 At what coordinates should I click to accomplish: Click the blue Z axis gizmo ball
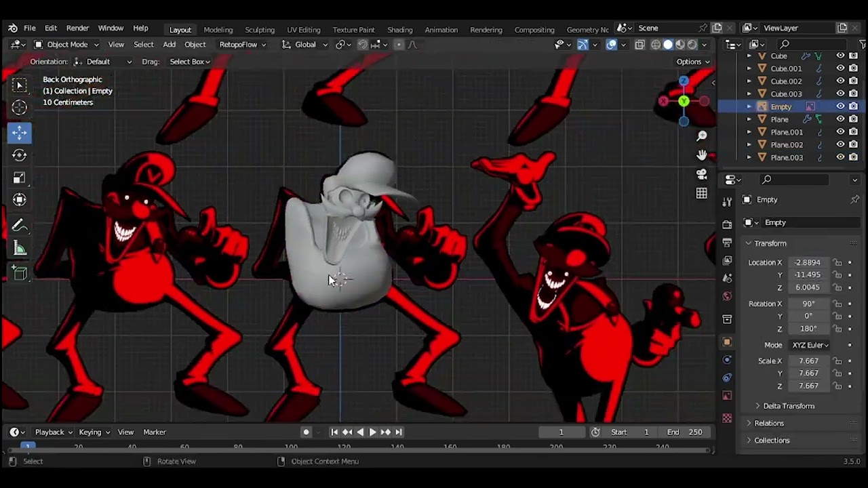pos(684,81)
